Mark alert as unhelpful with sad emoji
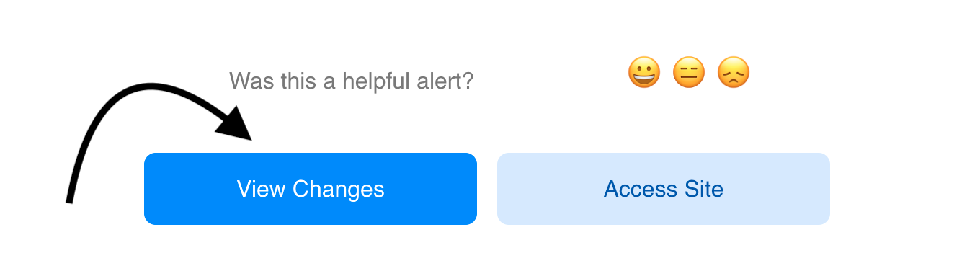 coord(733,73)
